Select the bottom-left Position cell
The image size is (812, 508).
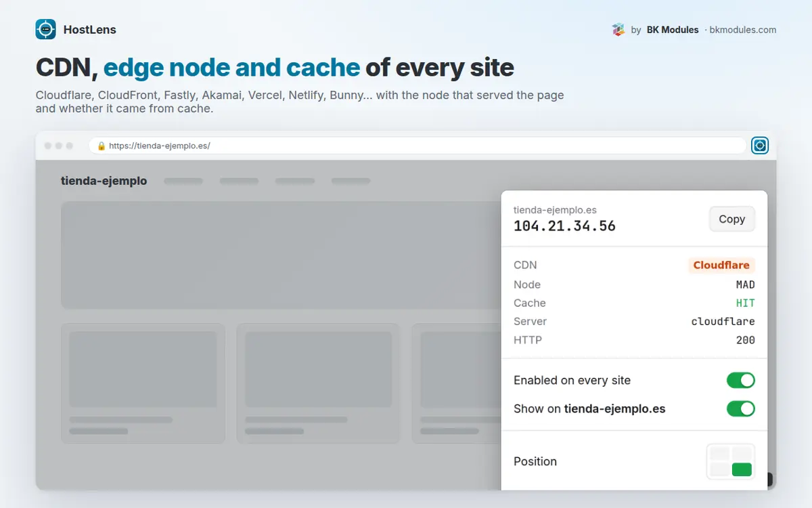tap(719, 469)
